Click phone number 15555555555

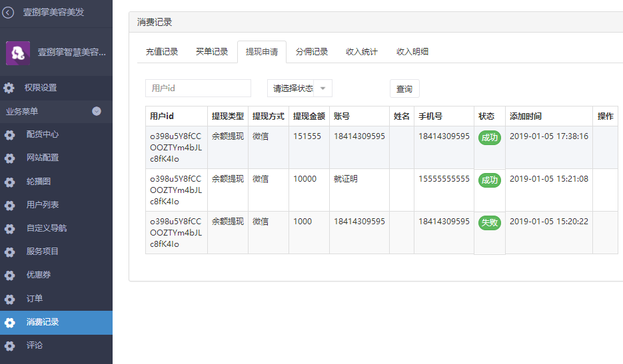[444, 179]
